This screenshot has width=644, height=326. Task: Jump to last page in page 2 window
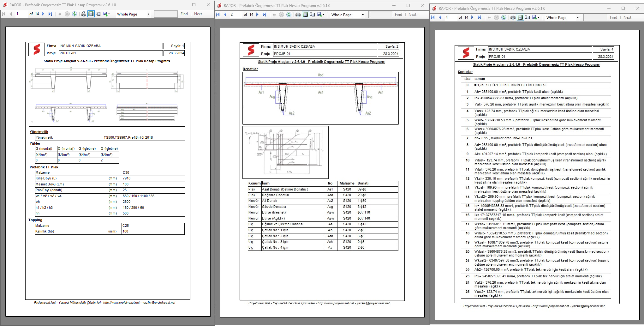click(265, 15)
